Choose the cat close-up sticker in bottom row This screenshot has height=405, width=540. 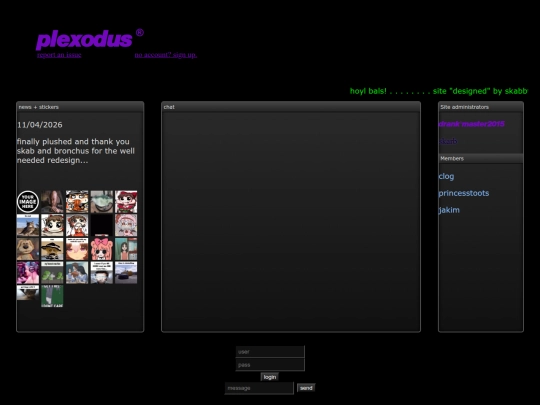click(28, 293)
